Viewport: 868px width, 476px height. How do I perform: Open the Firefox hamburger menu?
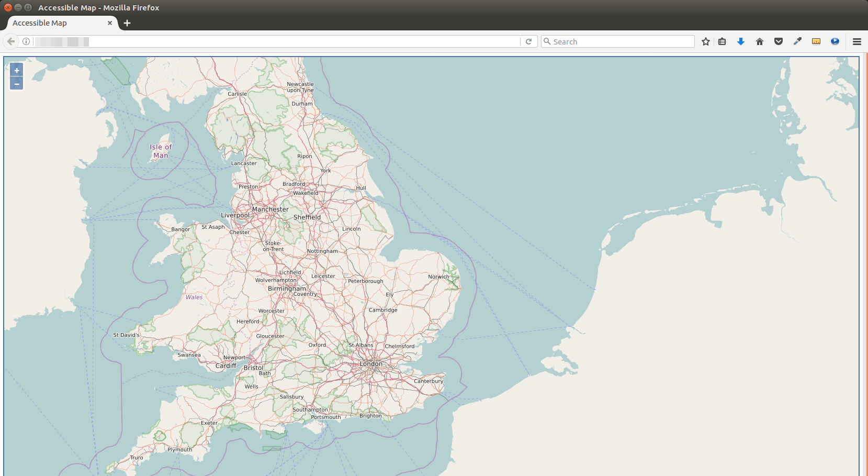click(x=857, y=41)
